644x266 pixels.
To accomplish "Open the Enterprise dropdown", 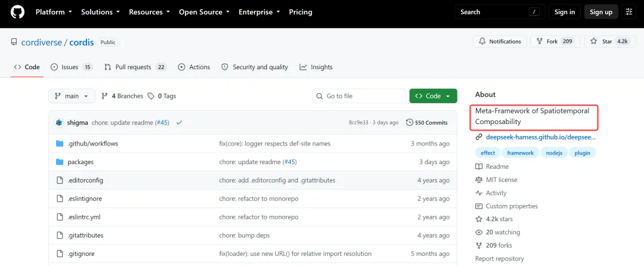I will [x=259, y=12].
